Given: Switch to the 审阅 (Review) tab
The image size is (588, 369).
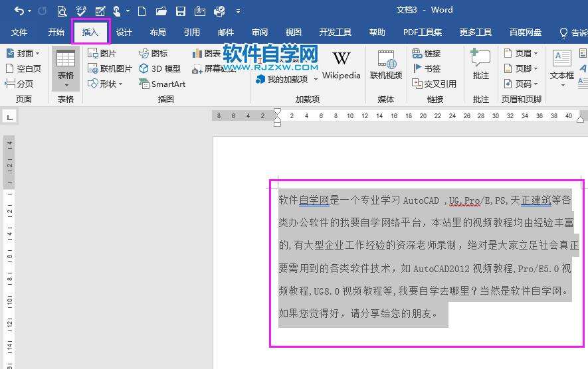Looking at the screenshot, I should coord(260,33).
